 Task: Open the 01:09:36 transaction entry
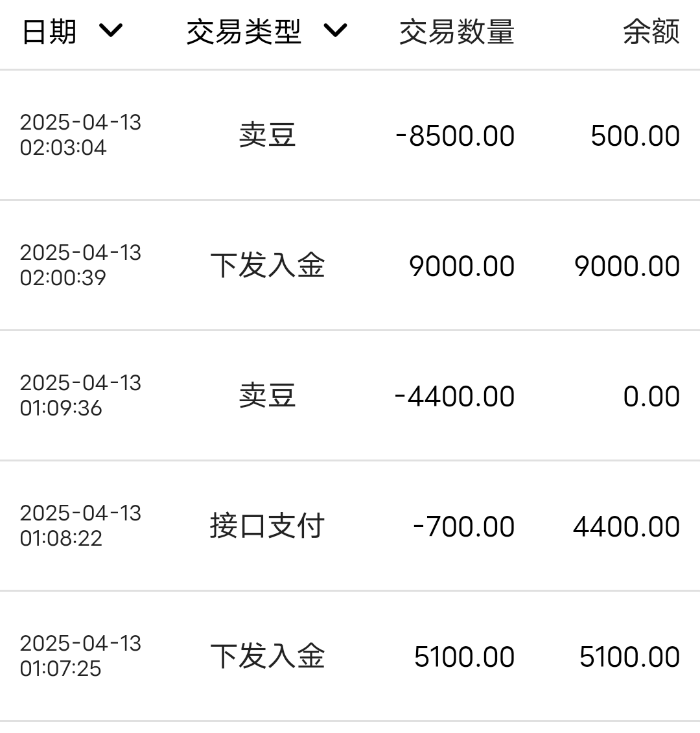point(80,395)
